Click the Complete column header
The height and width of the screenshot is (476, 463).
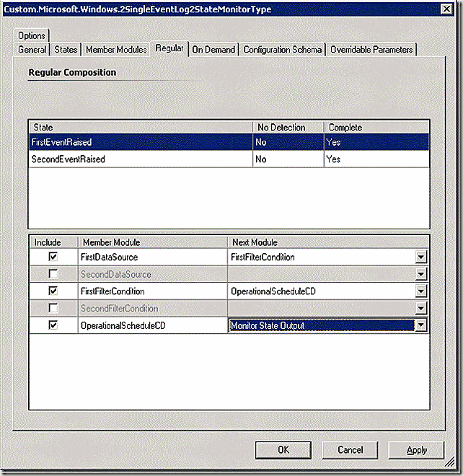(x=376, y=127)
